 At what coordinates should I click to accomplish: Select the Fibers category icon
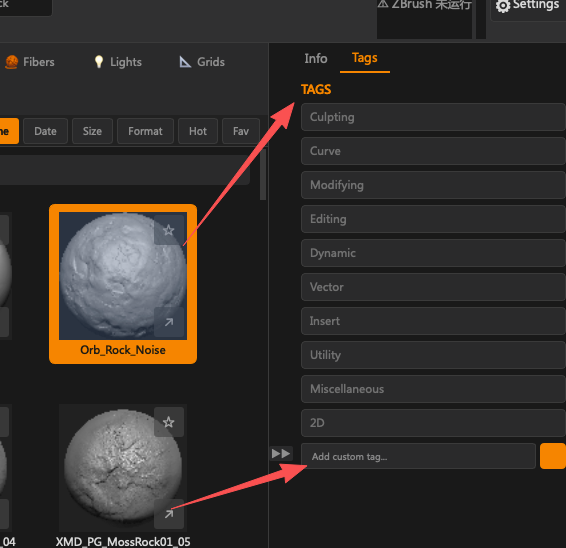click(12, 62)
